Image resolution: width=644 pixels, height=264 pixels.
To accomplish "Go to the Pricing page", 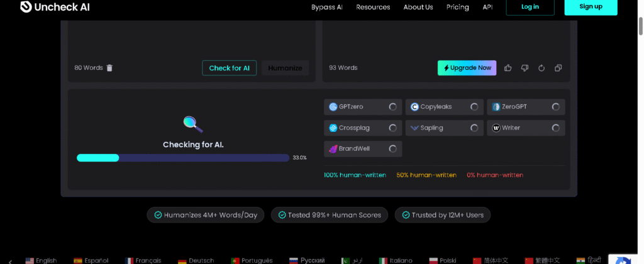I will tap(458, 7).
